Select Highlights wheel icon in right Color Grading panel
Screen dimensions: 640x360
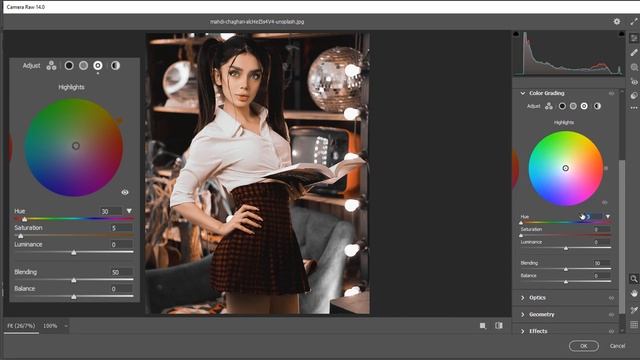[584, 106]
